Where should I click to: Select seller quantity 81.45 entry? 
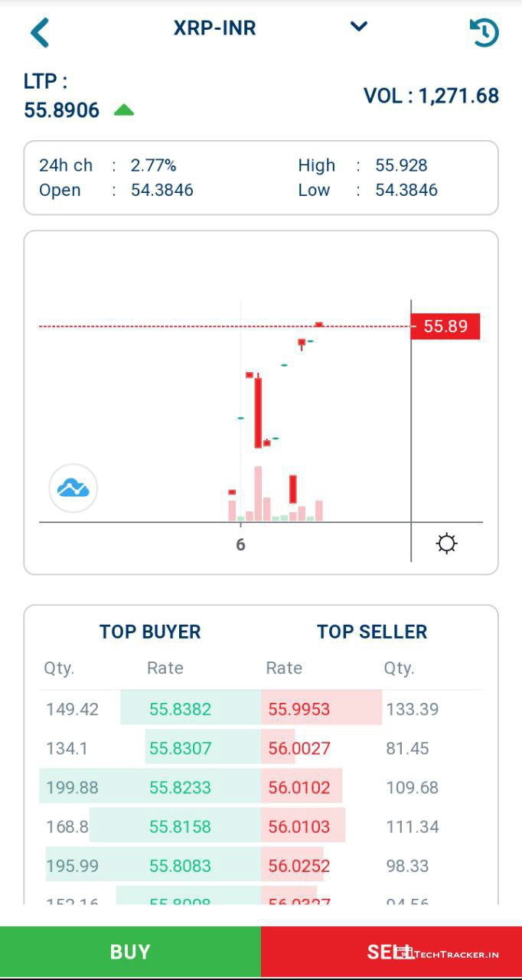click(x=407, y=748)
